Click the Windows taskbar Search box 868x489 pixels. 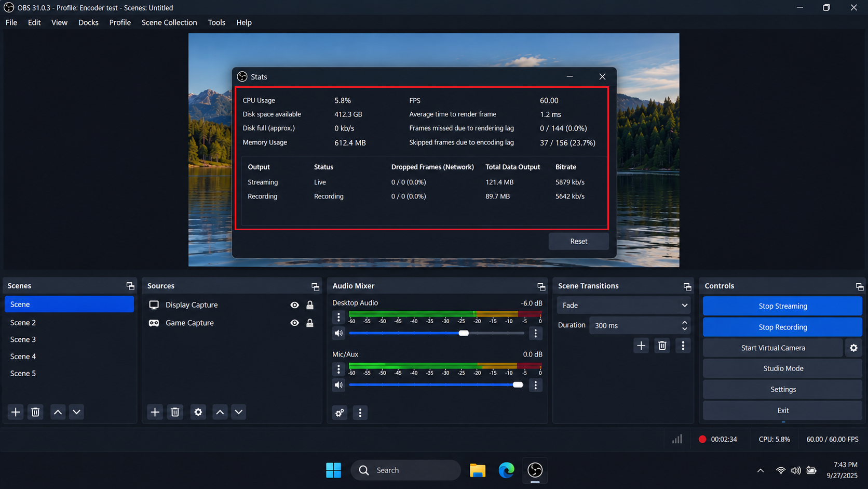[x=405, y=470]
